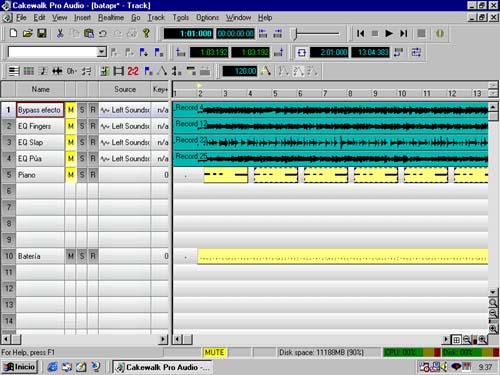500x375 pixels.
Task: Click the Go to end transport button
Action: pyautogui.click(x=403, y=33)
